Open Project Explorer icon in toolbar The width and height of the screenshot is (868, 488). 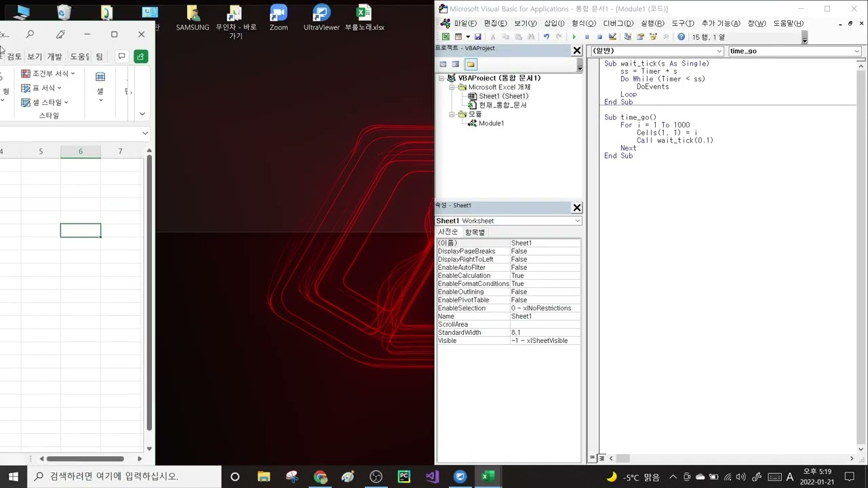[628, 37]
